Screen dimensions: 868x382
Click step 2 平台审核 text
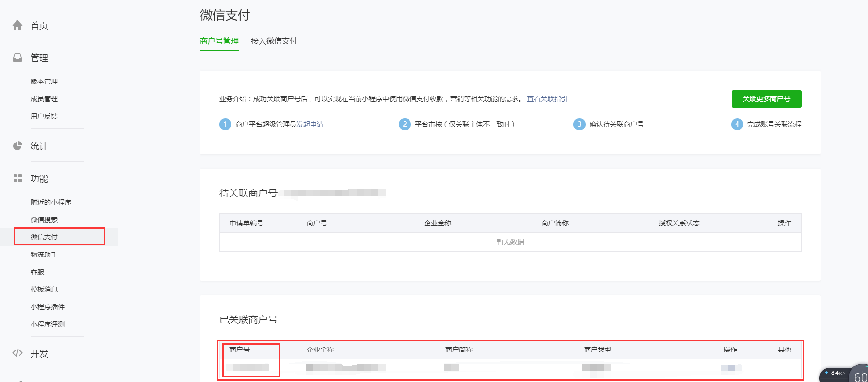465,124
